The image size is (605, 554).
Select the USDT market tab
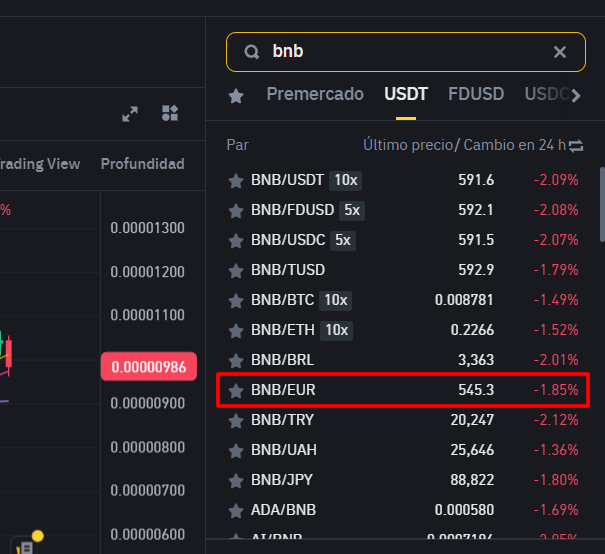pos(406,94)
